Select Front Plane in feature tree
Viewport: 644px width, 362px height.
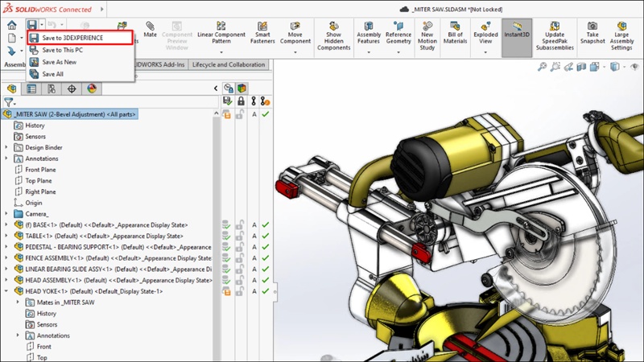click(40, 170)
